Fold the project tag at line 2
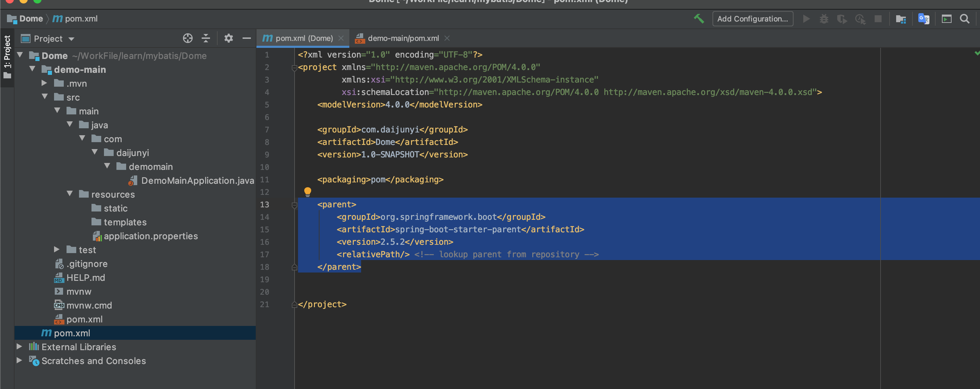 coord(294,68)
